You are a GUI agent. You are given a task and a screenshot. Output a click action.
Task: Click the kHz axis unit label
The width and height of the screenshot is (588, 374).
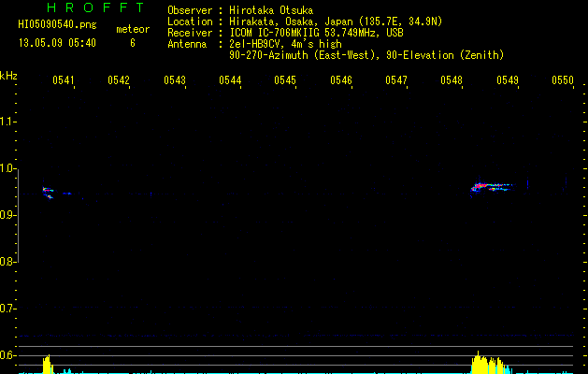[x=8, y=76]
